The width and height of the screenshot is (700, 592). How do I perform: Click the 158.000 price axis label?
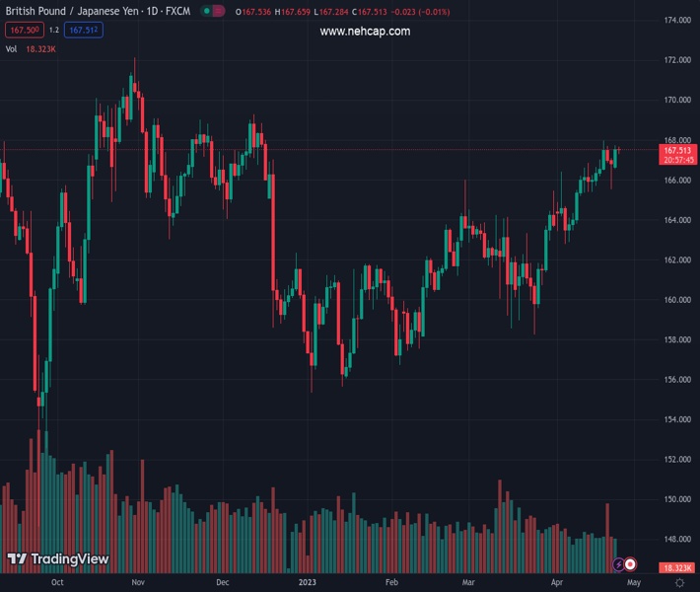677,339
